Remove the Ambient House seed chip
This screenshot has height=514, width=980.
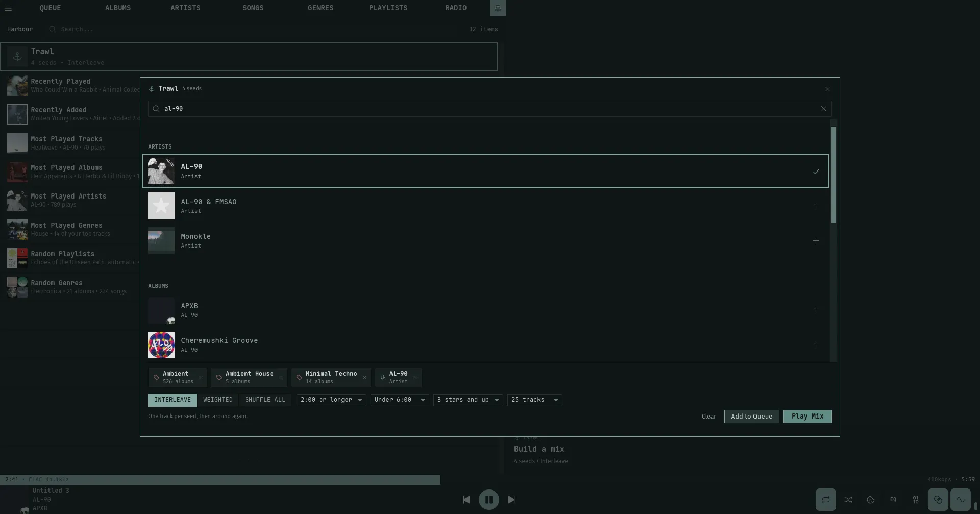coord(281,378)
